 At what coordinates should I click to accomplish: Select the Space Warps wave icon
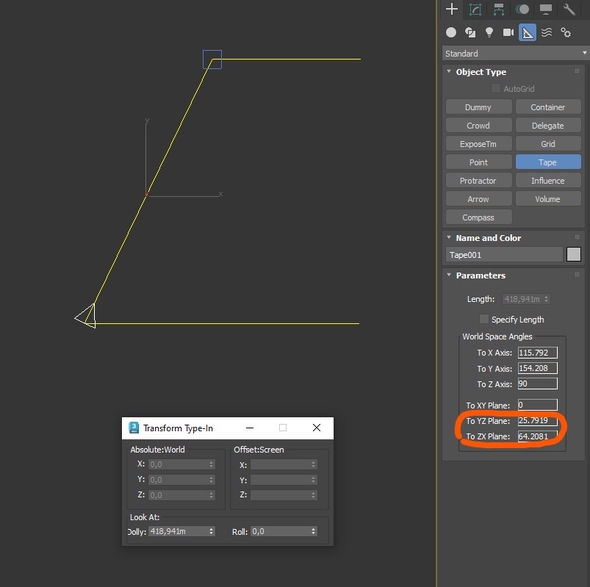coord(547,33)
